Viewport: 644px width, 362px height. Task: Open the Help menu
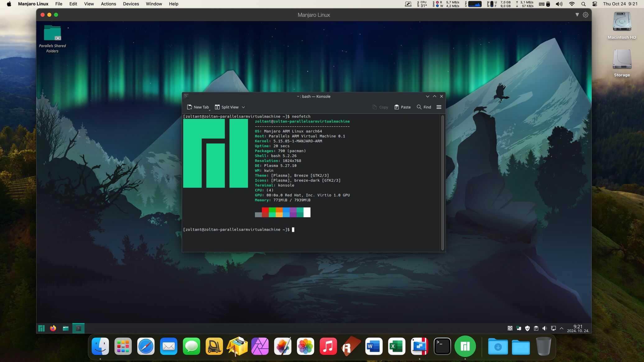(174, 4)
